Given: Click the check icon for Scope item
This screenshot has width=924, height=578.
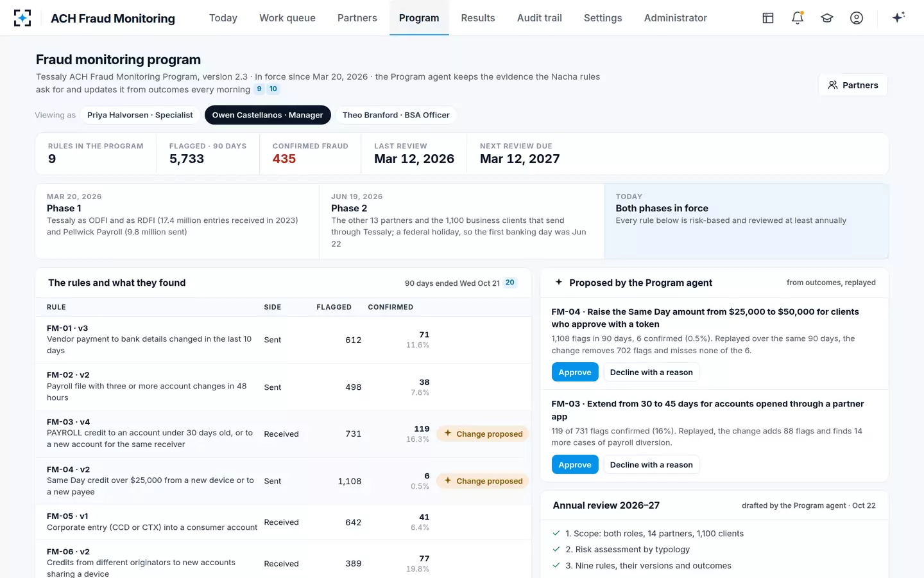Looking at the screenshot, I should (x=556, y=533).
